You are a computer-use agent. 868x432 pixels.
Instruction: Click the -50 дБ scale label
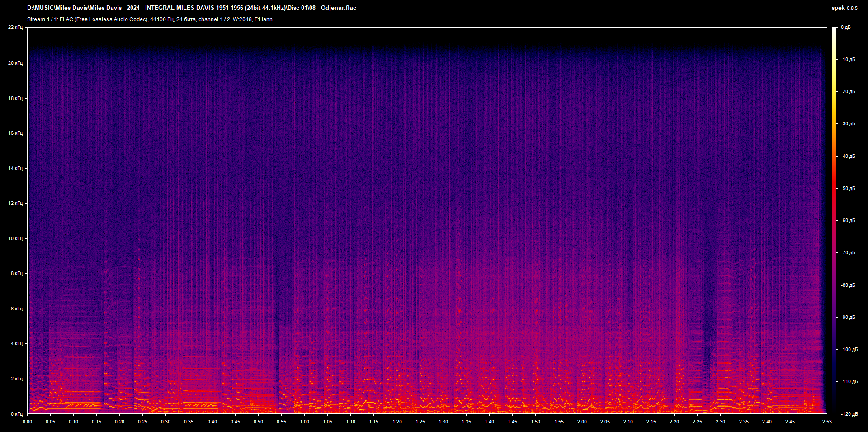[848, 189]
